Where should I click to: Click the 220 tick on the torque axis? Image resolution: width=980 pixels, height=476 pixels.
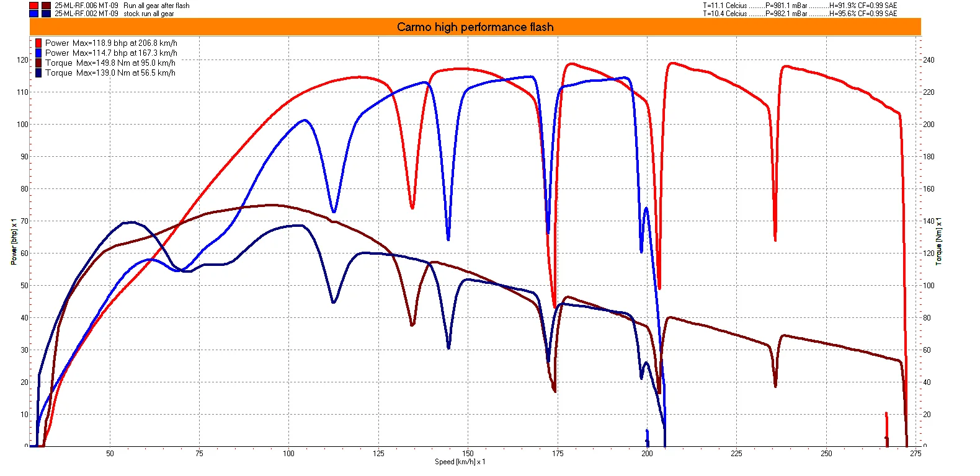pyautogui.click(x=929, y=92)
